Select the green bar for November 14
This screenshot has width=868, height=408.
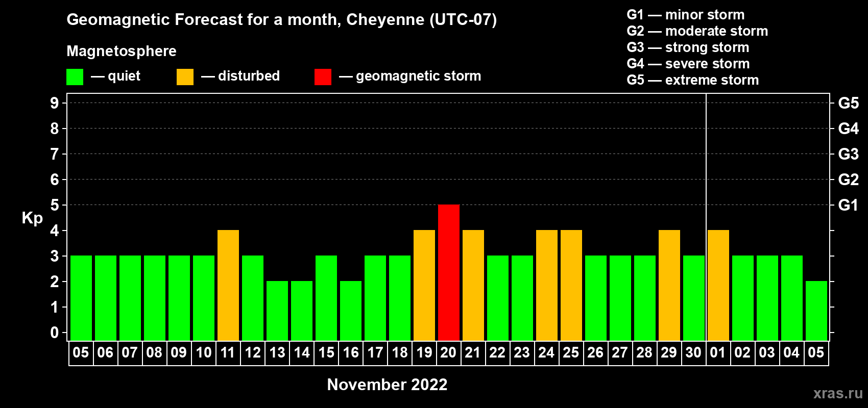tap(302, 311)
